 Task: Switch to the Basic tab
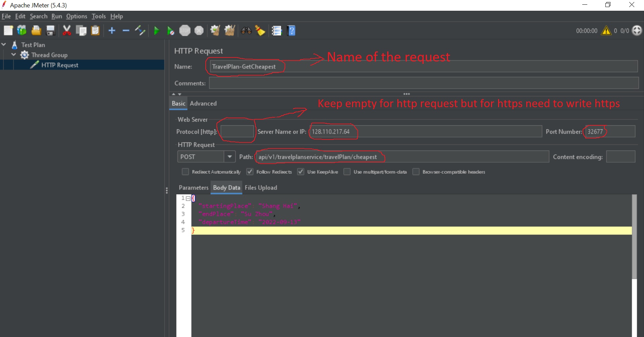[179, 103]
